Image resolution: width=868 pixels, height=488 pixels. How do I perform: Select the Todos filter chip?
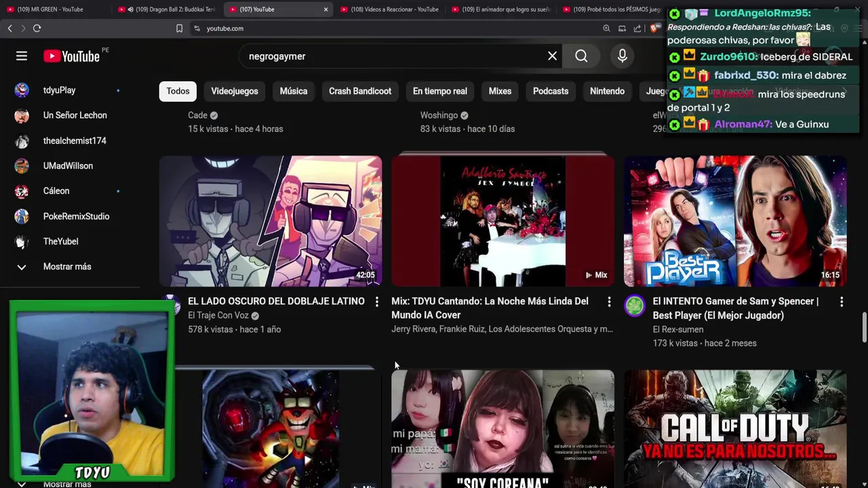pos(178,91)
